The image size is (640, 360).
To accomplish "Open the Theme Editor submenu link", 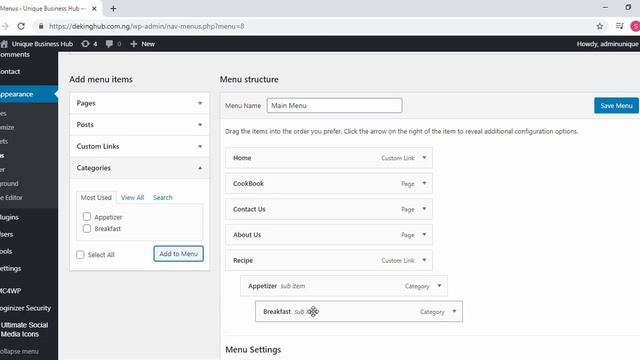I will [x=11, y=198].
